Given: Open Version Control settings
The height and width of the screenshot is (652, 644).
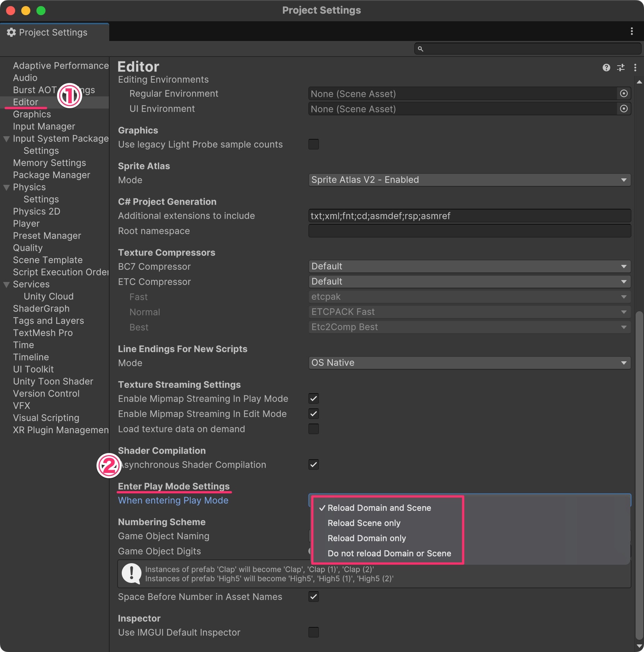Looking at the screenshot, I should (46, 394).
